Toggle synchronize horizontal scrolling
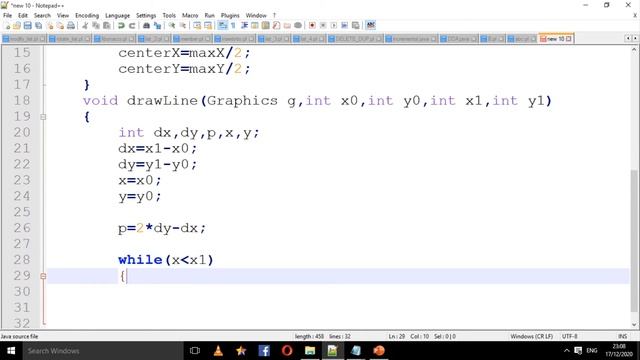Image resolution: width=640 pixels, height=360 pixels. (x=208, y=26)
